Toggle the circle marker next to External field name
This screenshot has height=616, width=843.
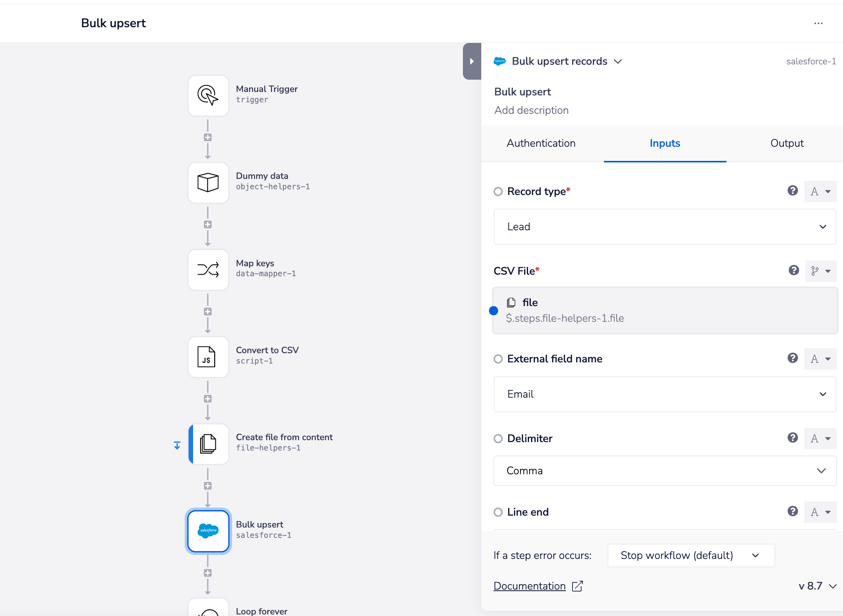pyautogui.click(x=498, y=359)
